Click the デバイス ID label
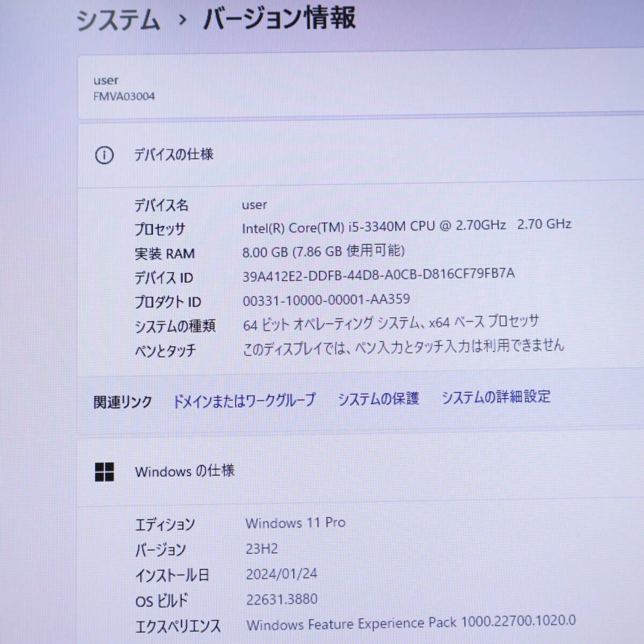This screenshot has width=644, height=644. coord(164,278)
